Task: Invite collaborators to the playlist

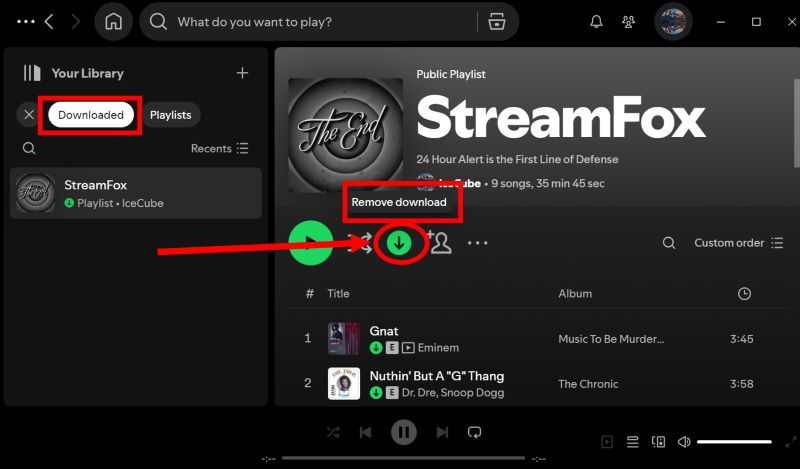Action: click(x=439, y=242)
